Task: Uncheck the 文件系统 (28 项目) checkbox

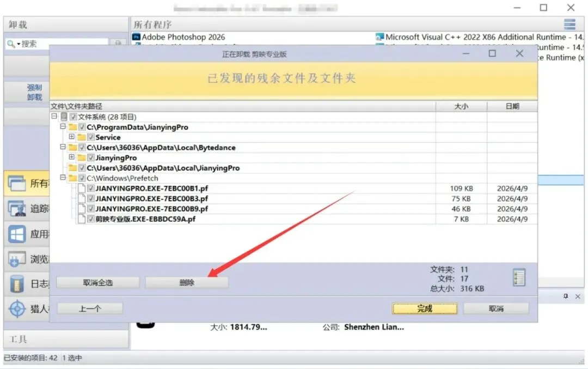Action: [73, 117]
